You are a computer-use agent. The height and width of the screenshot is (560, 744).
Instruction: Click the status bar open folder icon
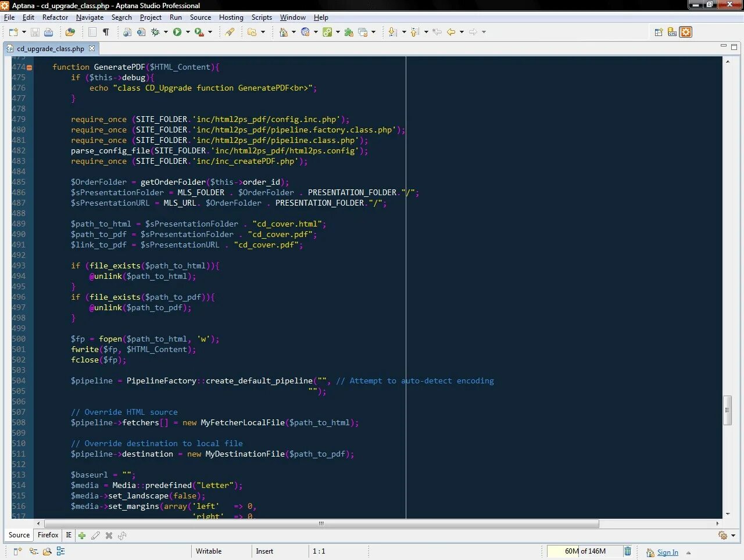47,551
